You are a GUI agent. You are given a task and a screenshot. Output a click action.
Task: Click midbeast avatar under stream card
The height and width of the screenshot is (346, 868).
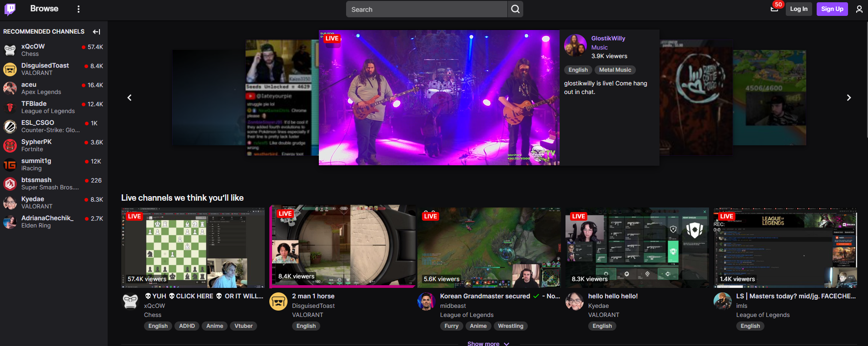[x=427, y=302]
